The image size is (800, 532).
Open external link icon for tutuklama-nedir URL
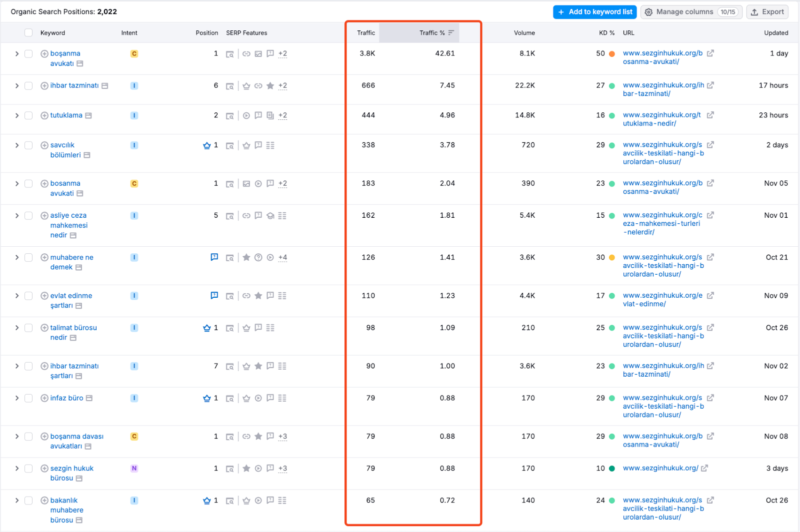[710, 115]
